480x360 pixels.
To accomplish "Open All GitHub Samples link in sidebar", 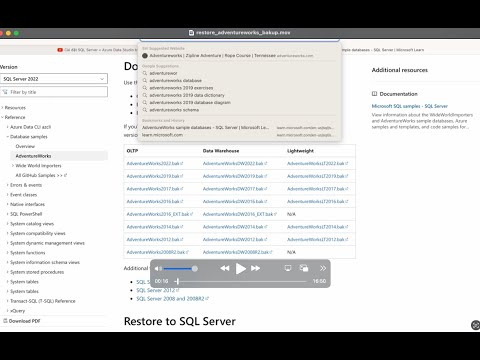I will 41,175.
